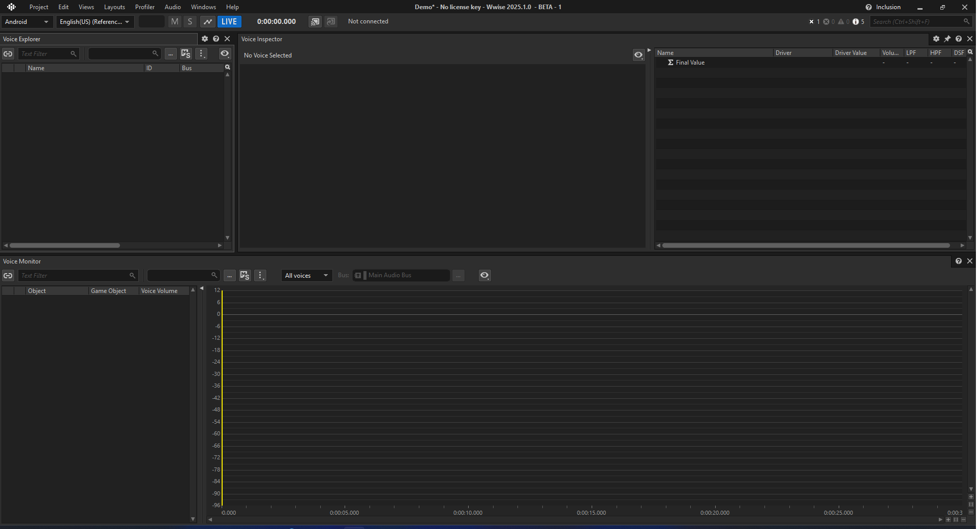Click the Voice Explorer link selection icon
Viewport: 980px width, 529px height.
coord(8,54)
